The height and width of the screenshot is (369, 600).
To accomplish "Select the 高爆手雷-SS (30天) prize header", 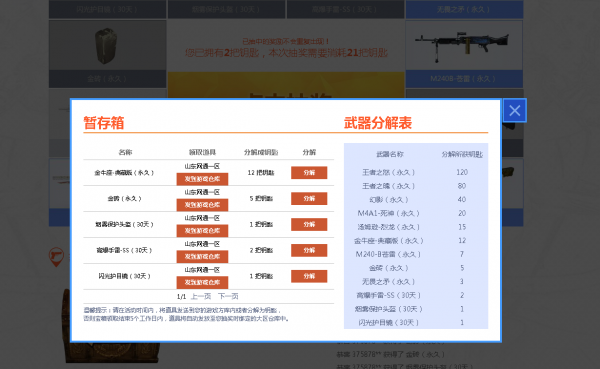I will tap(345, 9).
